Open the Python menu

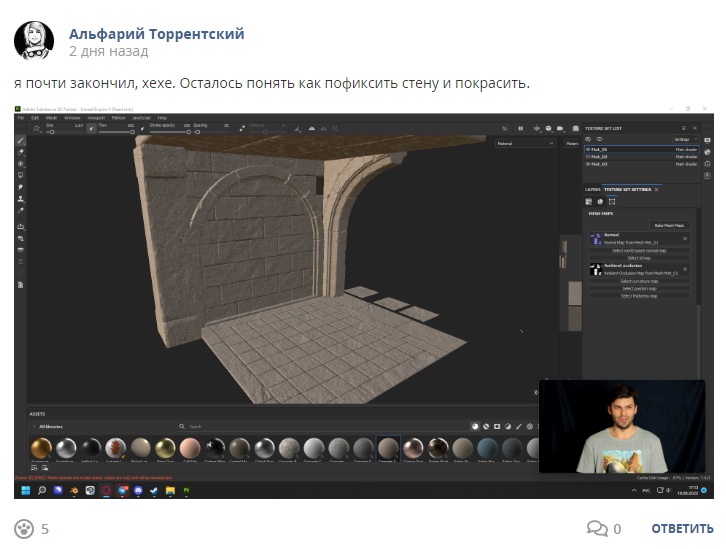point(119,118)
